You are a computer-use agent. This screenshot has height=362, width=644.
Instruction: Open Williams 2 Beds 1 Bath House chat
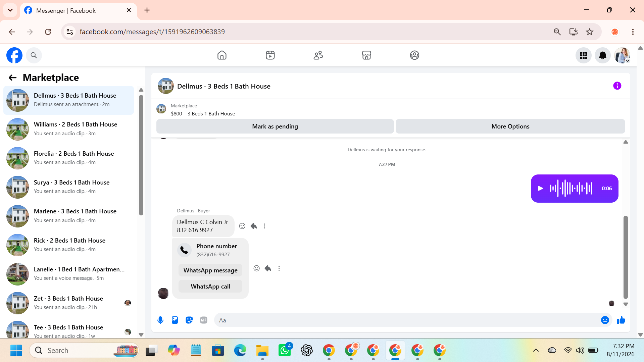pos(68,129)
